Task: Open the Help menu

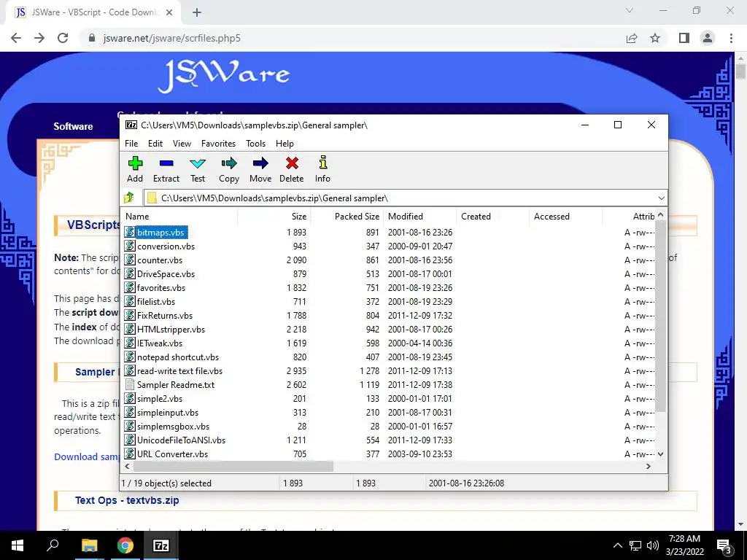Action: pyautogui.click(x=285, y=144)
